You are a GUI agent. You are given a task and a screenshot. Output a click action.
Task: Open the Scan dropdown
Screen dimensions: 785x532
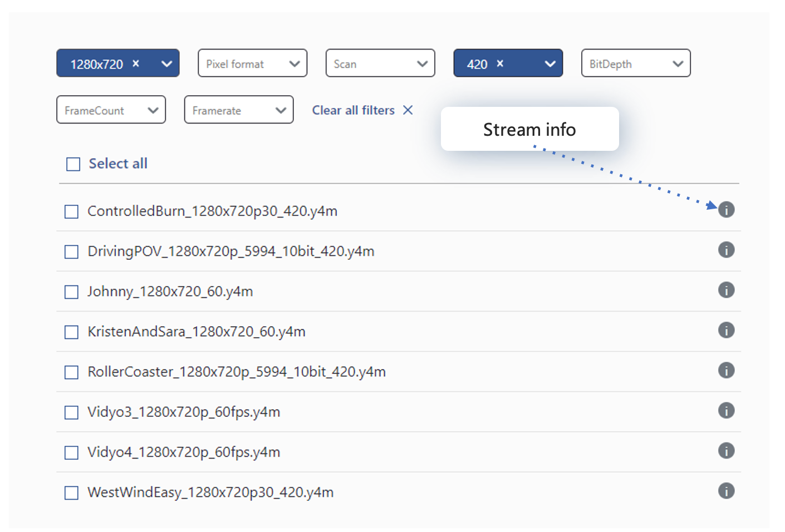click(x=380, y=63)
